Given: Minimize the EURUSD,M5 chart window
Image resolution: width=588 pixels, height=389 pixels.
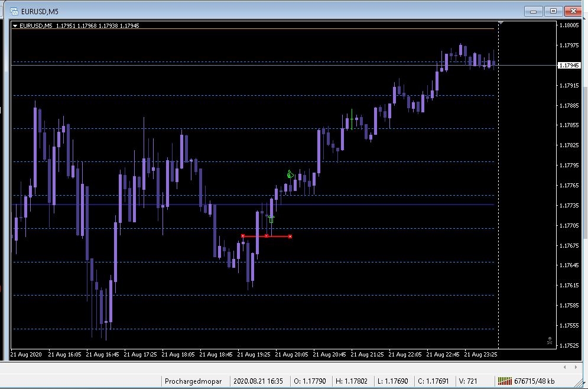Looking at the screenshot, I should pos(533,11).
